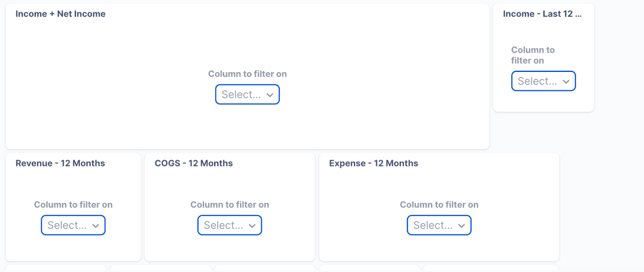644x272 pixels.
Task: Open Expense - 12 Months column Select dropdown
Action: pos(439,225)
